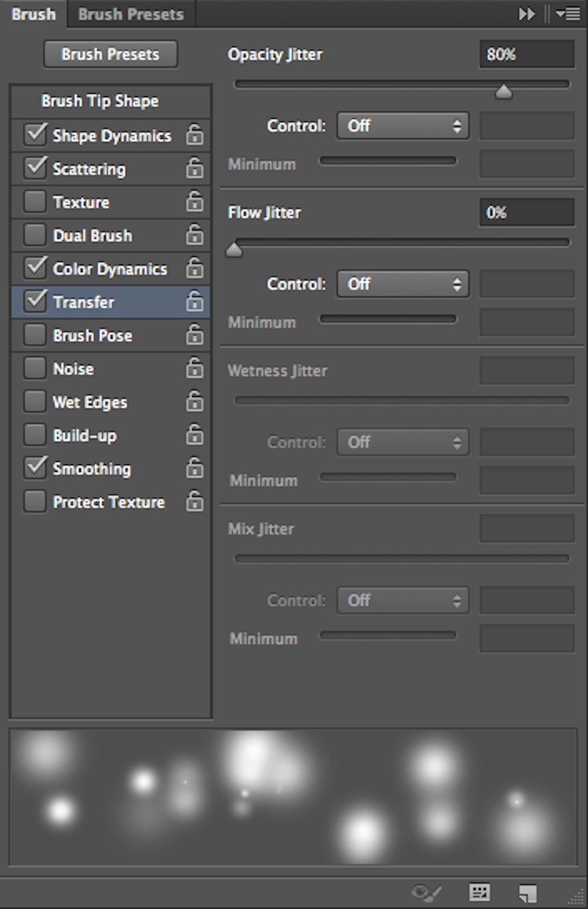Image resolution: width=588 pixels, height=909 pixels.
Task: Open the Preset Manager icon at bottom
Action: 480,893
